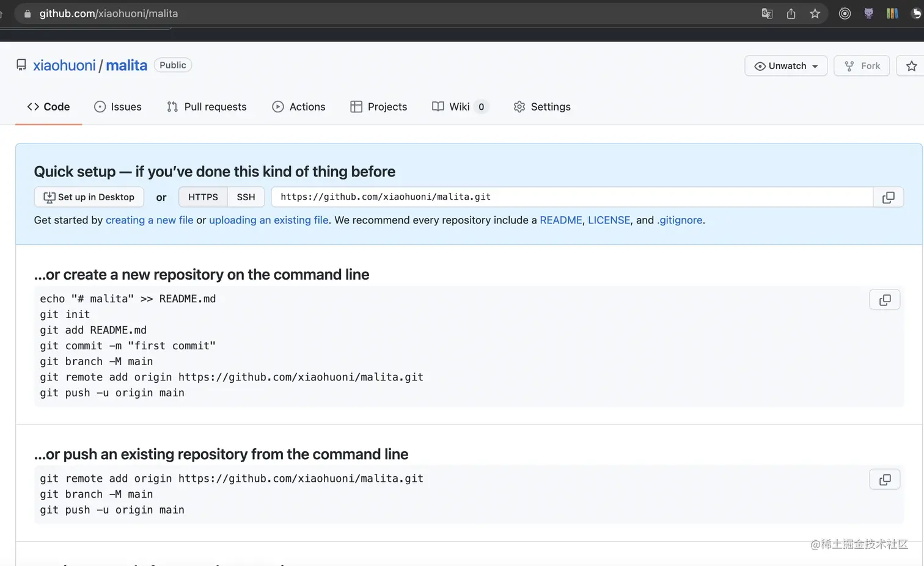Viewport: 924px width, 566px height.
Task: Click the Public visibility badge
Action: [x=173, y=65]
